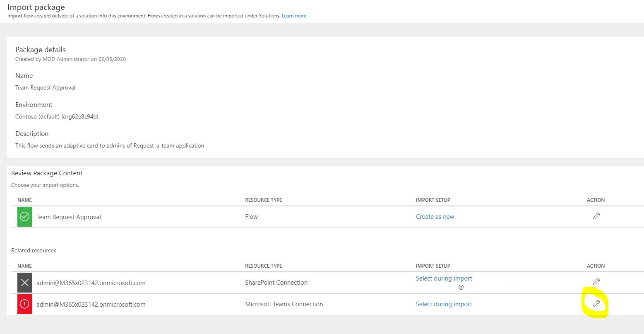Click the wrench icon for SharePoint Connection

coord(596,281)
